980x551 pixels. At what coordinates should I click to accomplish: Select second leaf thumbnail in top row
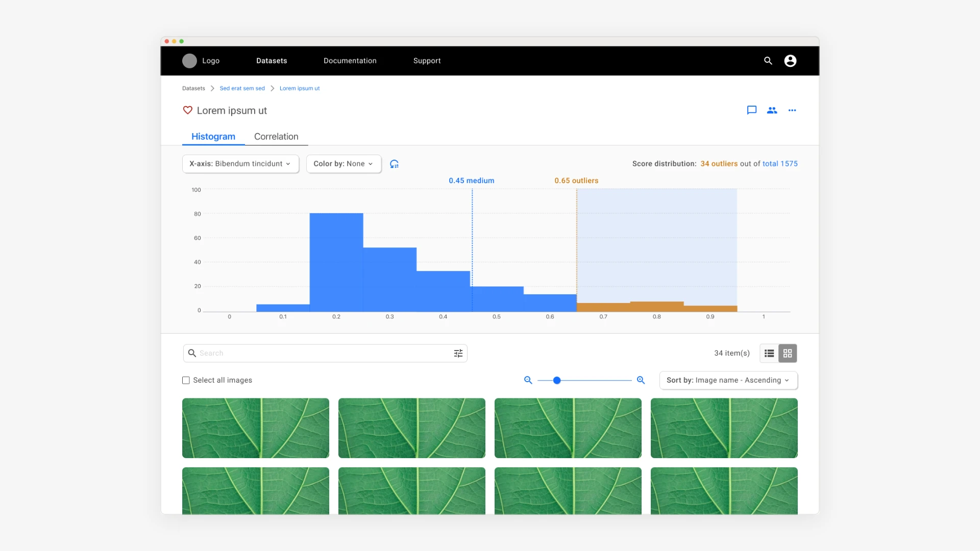412,428
